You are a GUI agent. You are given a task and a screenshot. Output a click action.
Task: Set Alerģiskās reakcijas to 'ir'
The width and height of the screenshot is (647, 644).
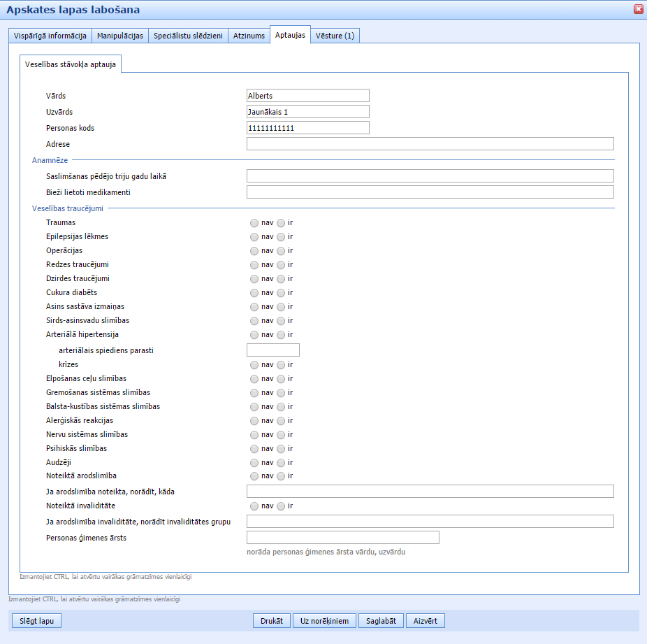pos(281,421)
